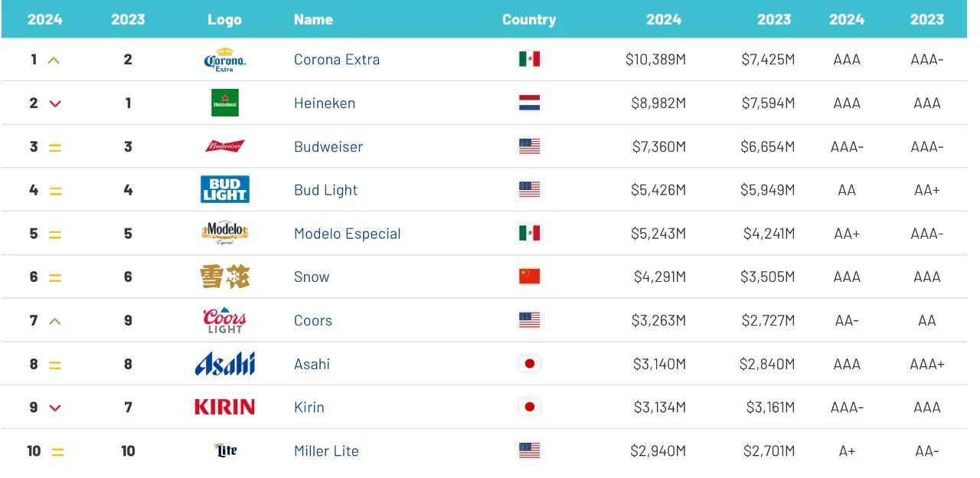The width and height of the screenshot is (980, 478).
Task: Click the Coors Light logo
Action: click(225, 320)
